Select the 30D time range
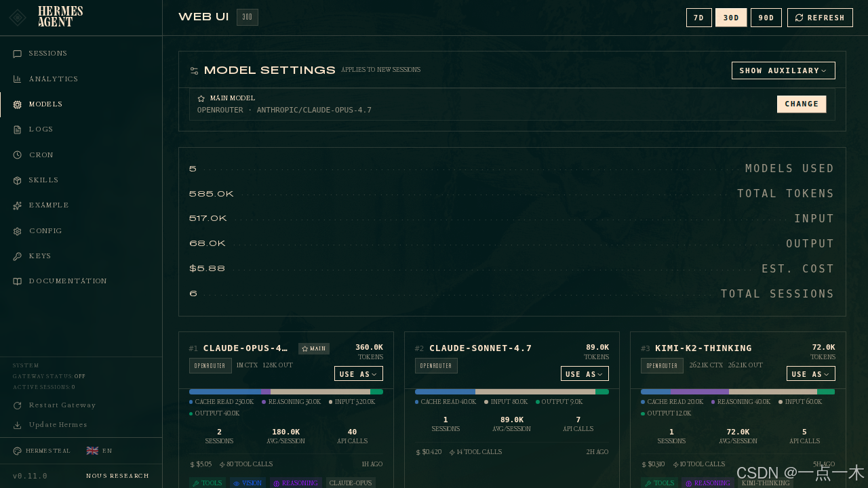 tap(731, 18)
